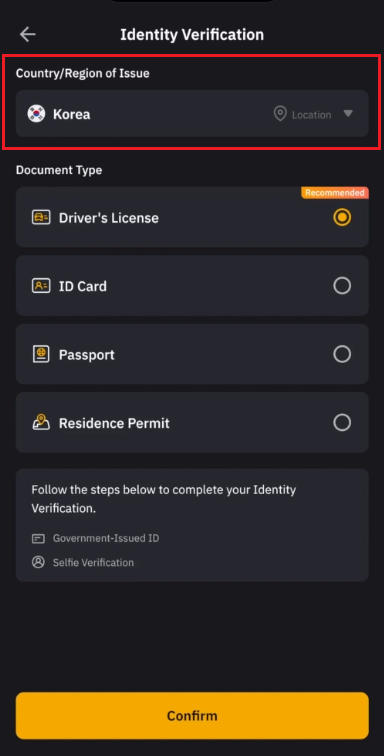Image resolution: width=384 pixels, height=756 pixels.
Task: Select the ID Card radio button
Action: (342, 286)
